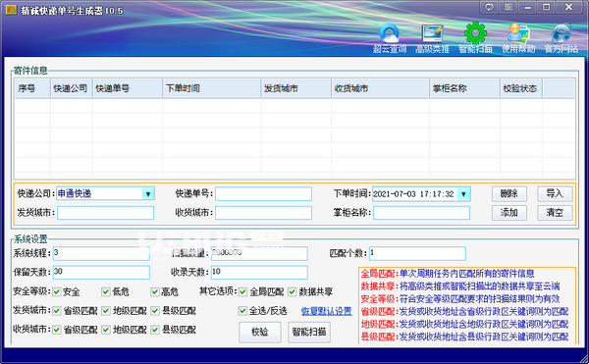Focus the 快递单号 input field
This screenshot has width=589, height=364.
pos(263,194)
